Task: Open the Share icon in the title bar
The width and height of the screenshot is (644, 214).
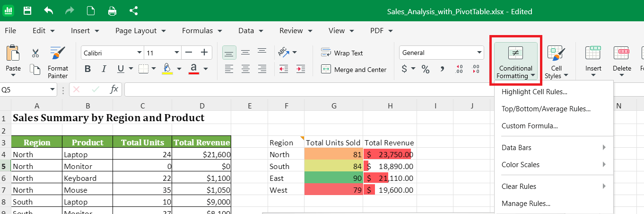Action: pyautogui.click(x=133, y=10)
